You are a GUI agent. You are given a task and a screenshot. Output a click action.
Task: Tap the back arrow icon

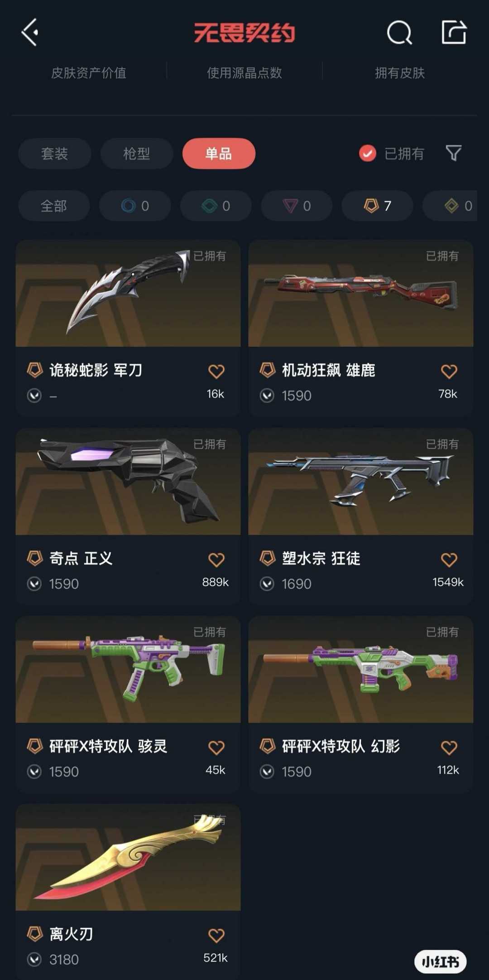click(30, 33)
